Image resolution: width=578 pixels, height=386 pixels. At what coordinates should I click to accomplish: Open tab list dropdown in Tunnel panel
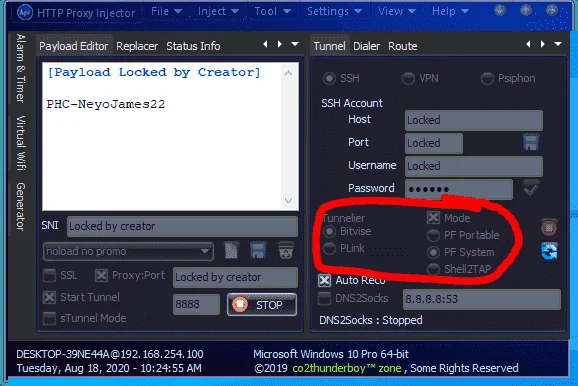[x=558, y=44]
